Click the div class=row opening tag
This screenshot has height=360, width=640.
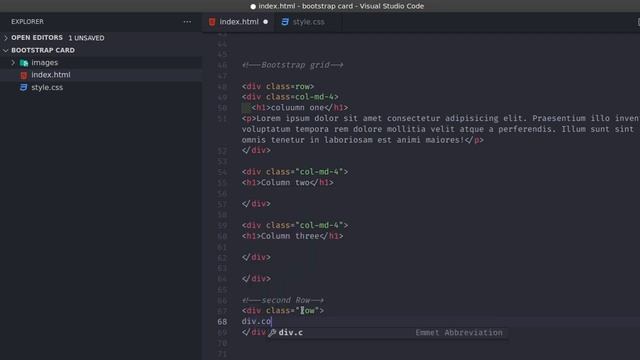[x=278, y=87]
